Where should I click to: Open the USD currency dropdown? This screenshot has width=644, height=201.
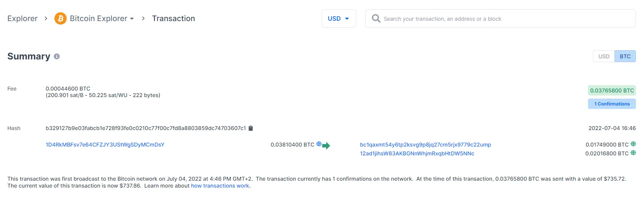338,18
